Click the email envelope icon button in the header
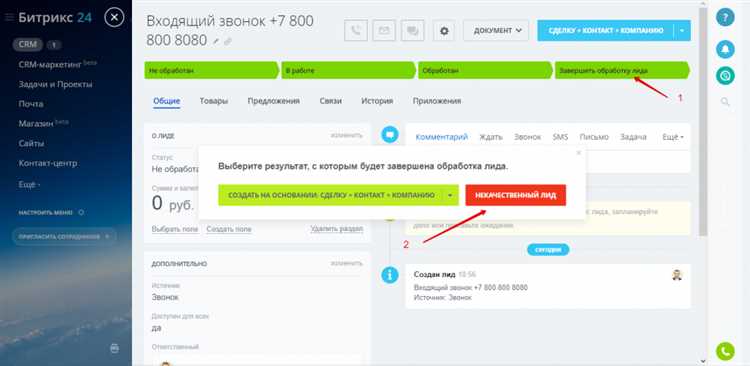Viewport: 750px width, 366px height. (384, 31)
